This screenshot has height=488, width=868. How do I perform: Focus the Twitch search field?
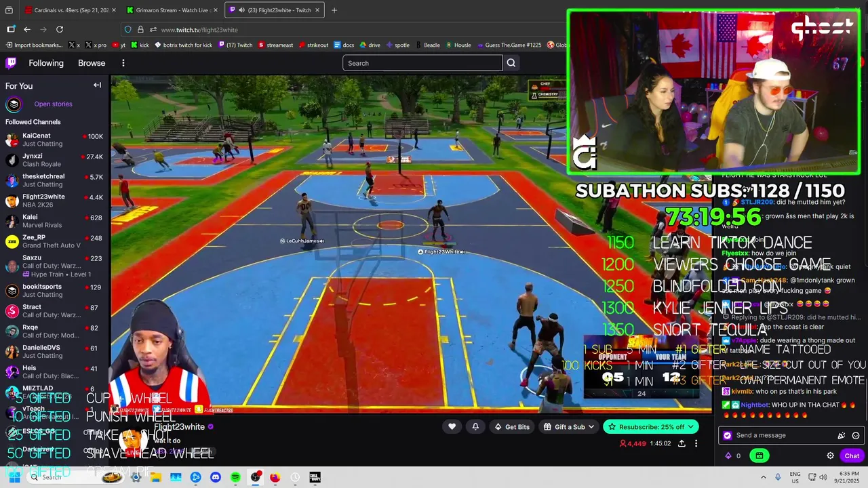422,63
